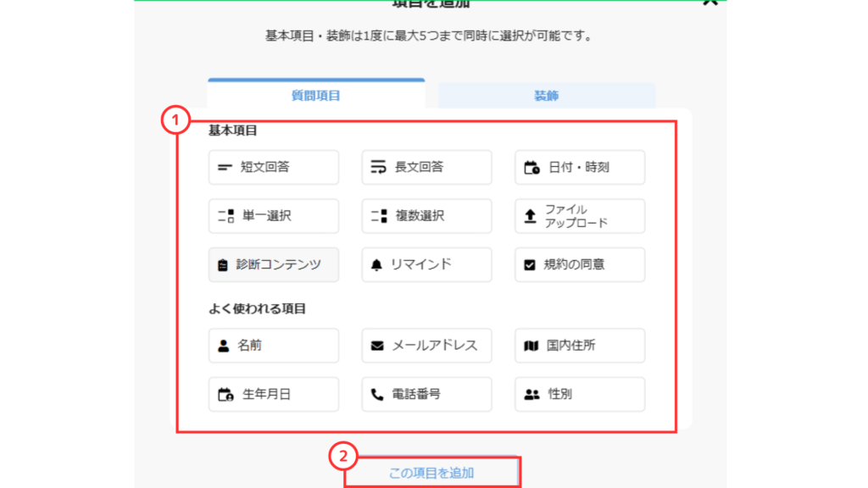
Task: Switch to the 質問項目 tab
Action: click(315, 96)
